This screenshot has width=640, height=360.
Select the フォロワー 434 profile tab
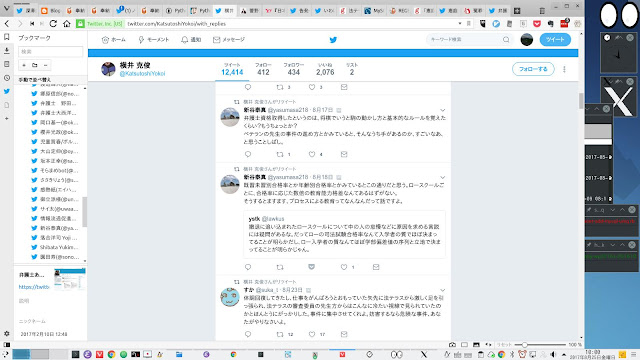pyautogui.click(x=293, y=69)
